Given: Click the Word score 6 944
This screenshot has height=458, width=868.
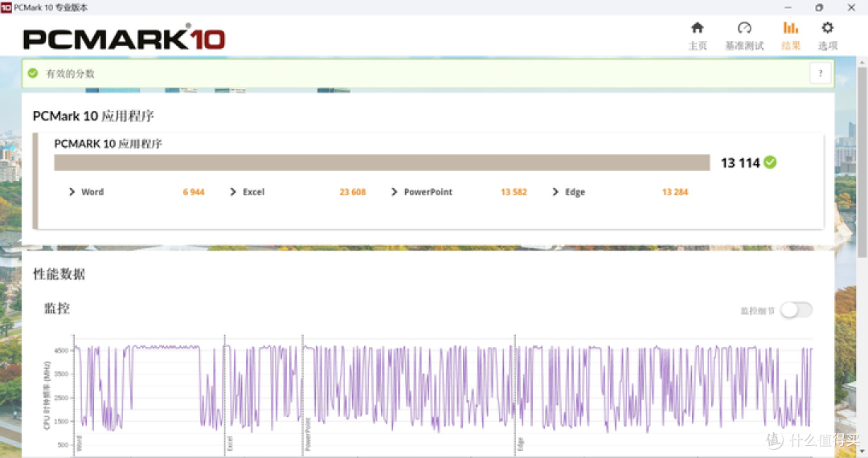Looking at the screenshot, I should (x=194, y=192).
